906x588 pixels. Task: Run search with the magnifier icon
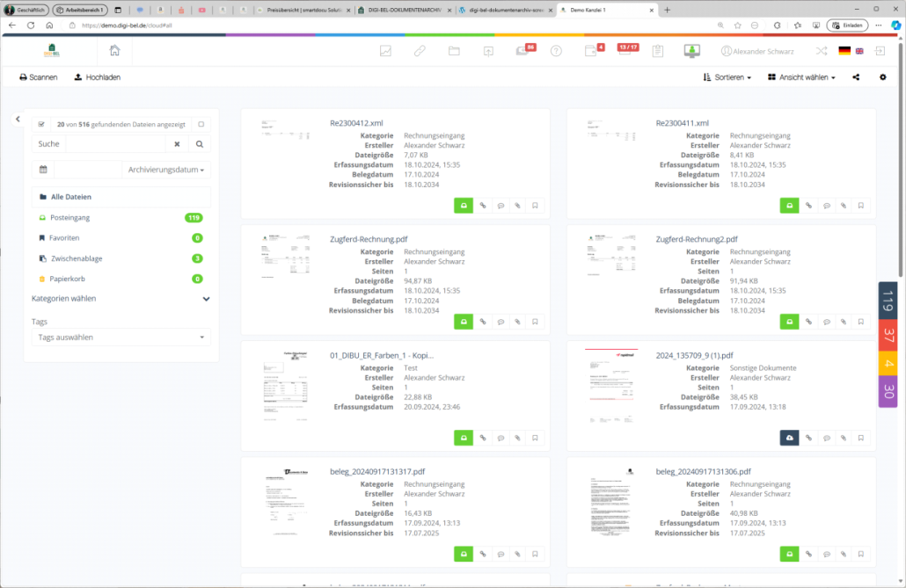tap(200, 144)
